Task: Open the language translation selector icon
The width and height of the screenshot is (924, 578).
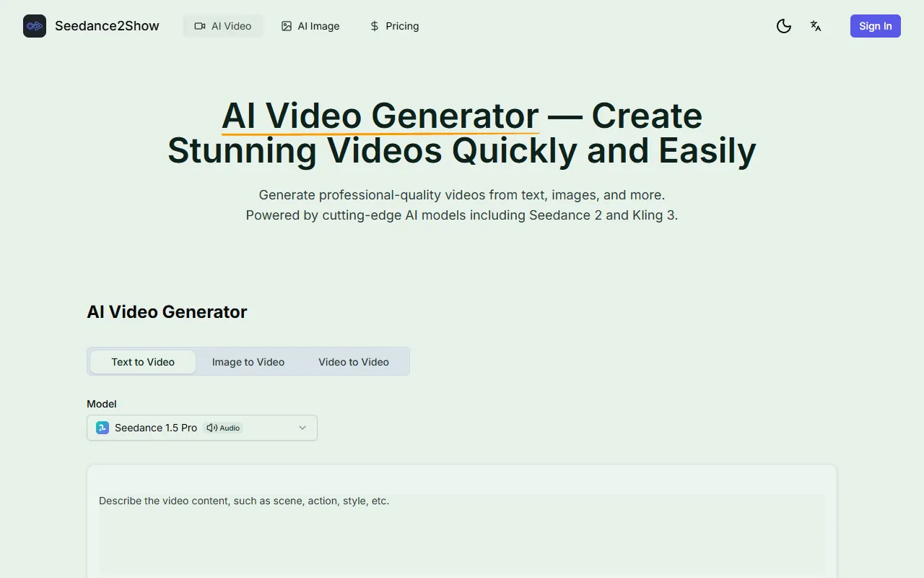Action: point(816,26)
